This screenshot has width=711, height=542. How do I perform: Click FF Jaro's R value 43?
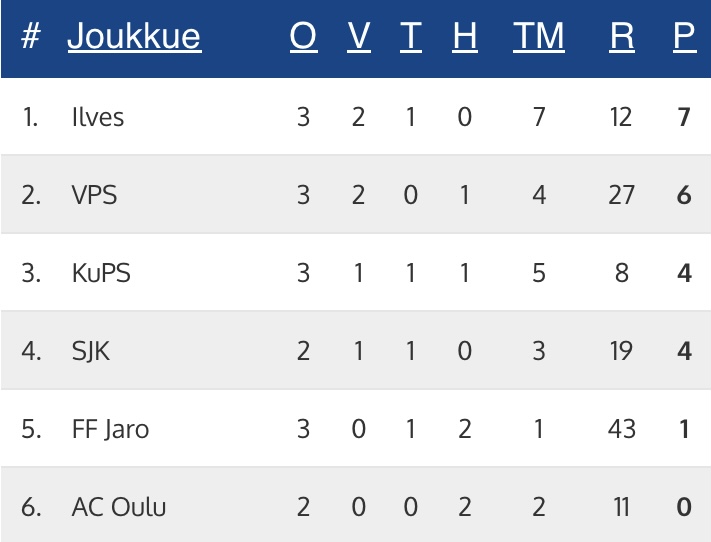point(622,429)
